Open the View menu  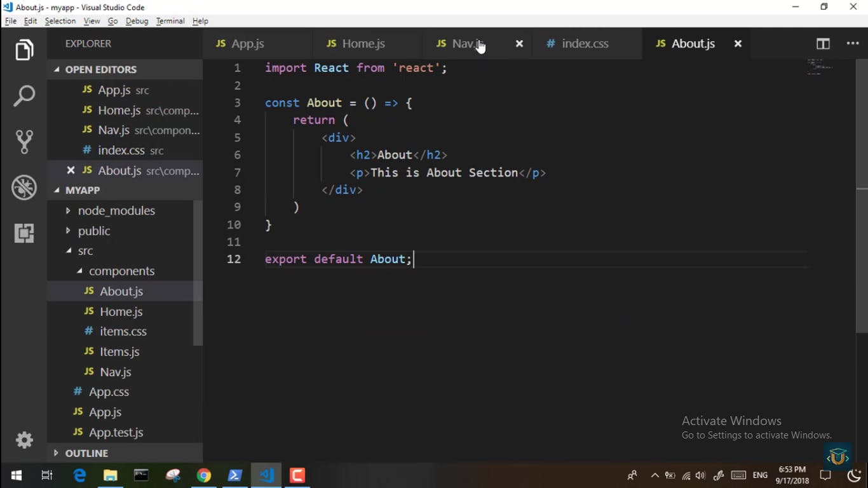(x=92, y=21)
